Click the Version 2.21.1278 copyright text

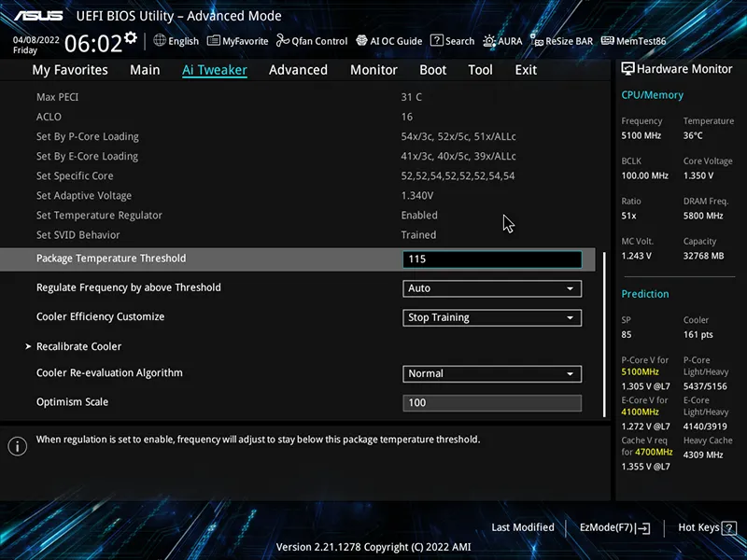373,547
